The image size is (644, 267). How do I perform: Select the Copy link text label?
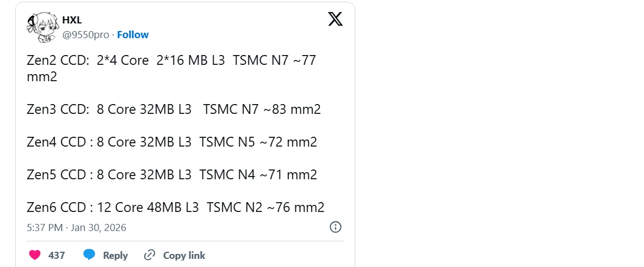(184, 255)
